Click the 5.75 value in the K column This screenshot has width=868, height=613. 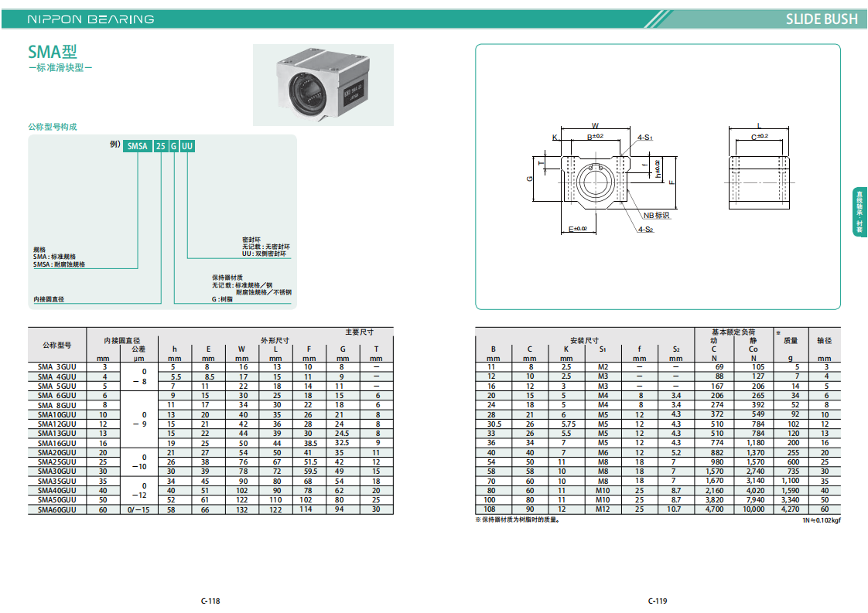point(569,424)
